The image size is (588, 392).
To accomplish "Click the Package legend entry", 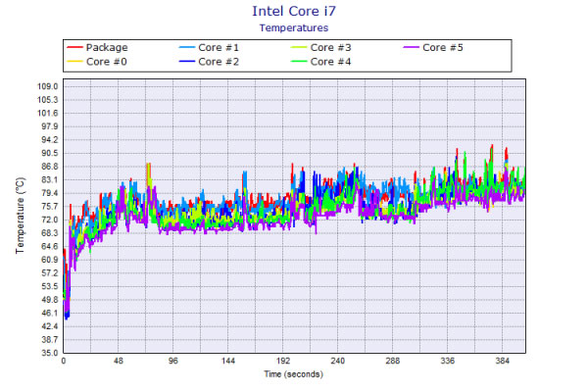I will (x=97, y=48).
